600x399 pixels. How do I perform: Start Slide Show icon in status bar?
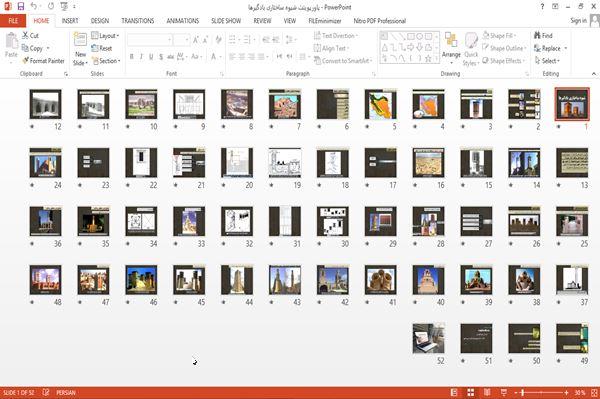(x=504, y=392)
